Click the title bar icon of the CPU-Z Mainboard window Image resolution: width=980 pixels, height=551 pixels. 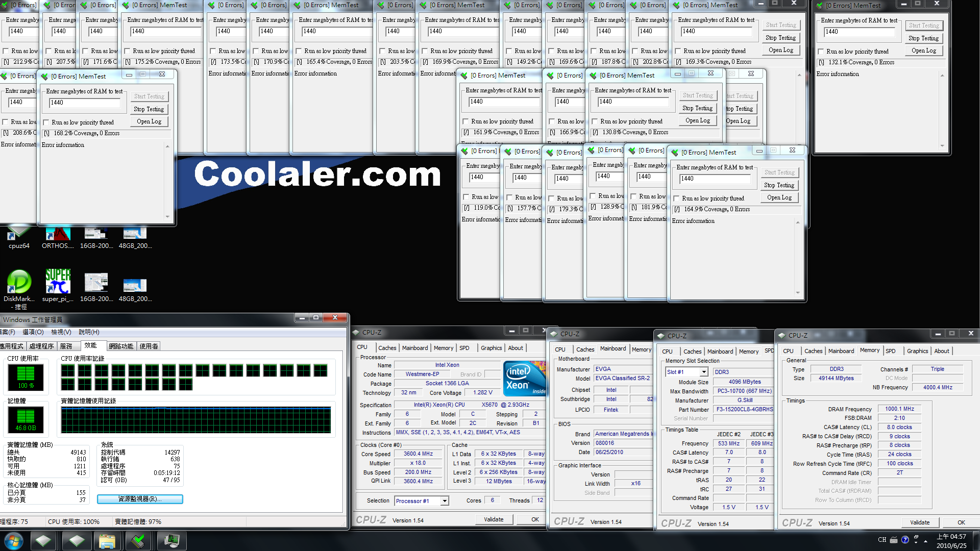pos(554,334)
